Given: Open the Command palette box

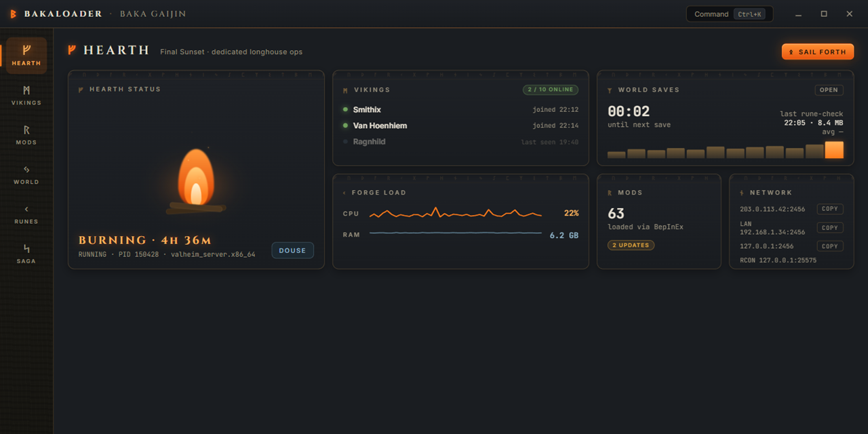Looking at the screenshot, I should point(730,14).
